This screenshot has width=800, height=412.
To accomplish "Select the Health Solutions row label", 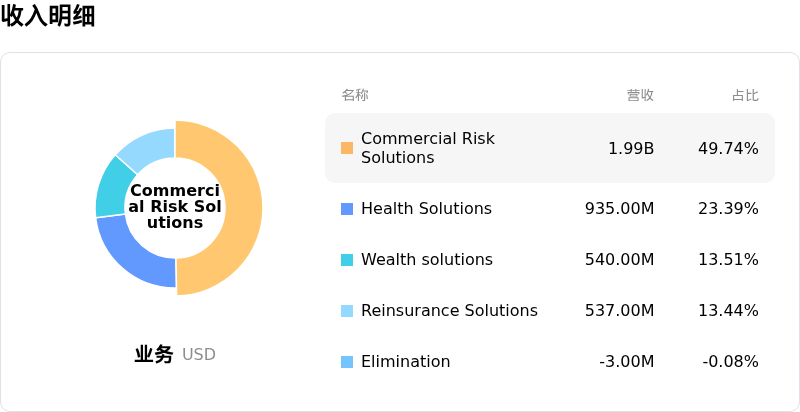I will click(426, 209).
